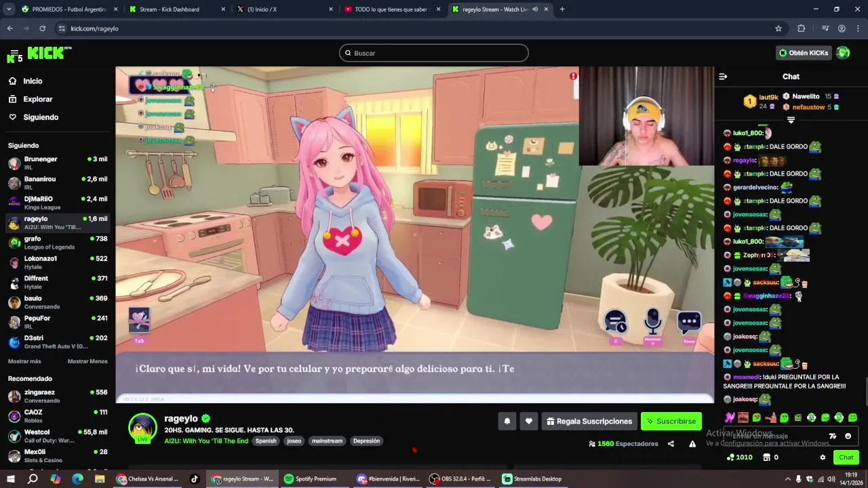
Task: Open Westcol recommended channel
Action: tap(58, 436)
